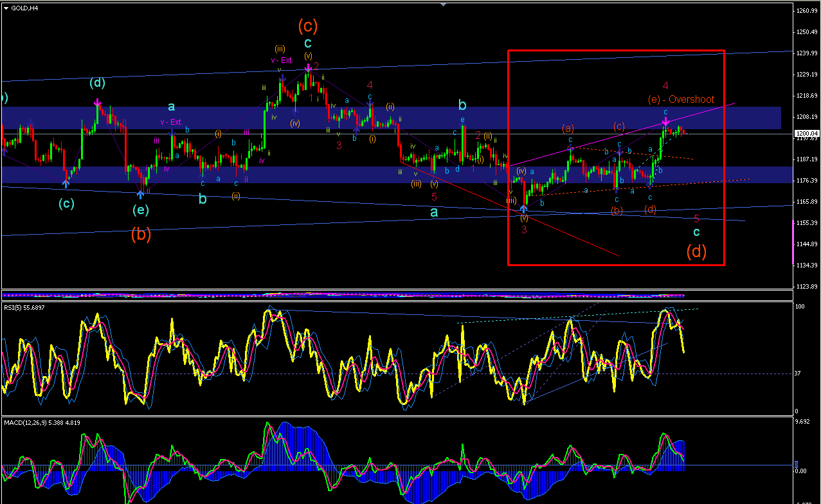Click the 1176.39 price axis value
Screen dimensions: 821x504
pyautogui.click(x=808, y=181)
